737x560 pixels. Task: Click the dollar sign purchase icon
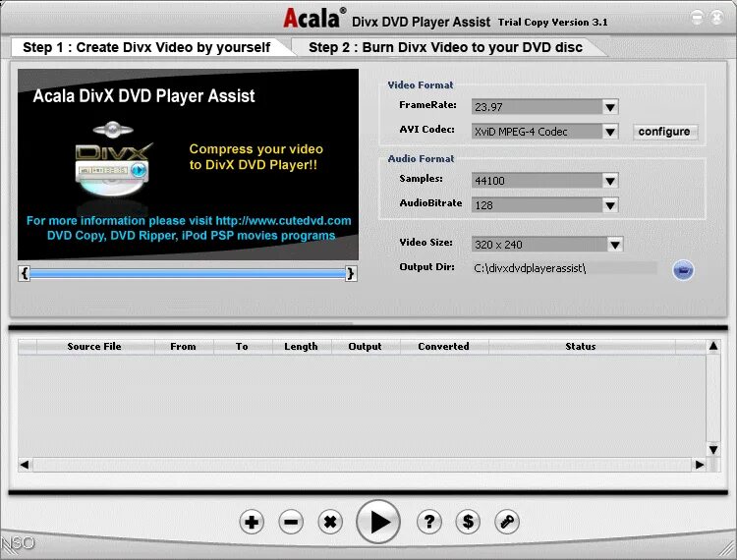(468, 522)
